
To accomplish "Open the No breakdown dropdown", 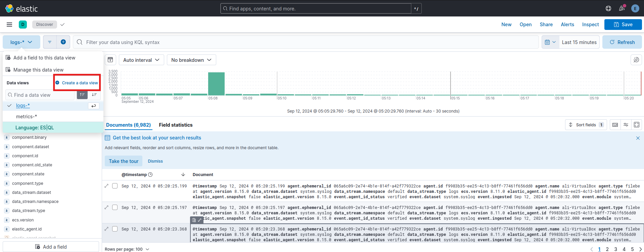I will click(x=191, y=60).
